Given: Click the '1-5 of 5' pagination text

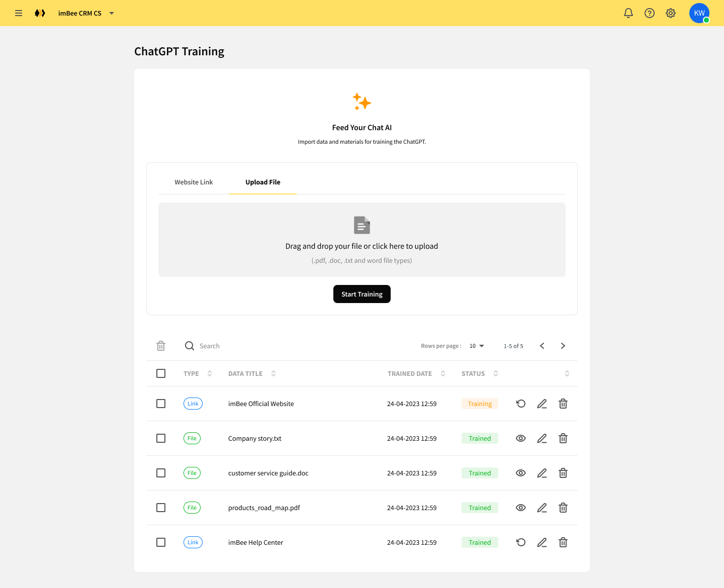Looking at the screenshot, I should [x=513, y=346].
